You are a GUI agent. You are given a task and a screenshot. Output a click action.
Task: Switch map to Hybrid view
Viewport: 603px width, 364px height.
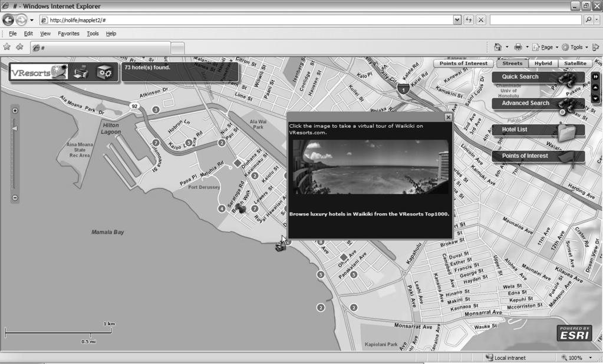click(x=543, y=64)
